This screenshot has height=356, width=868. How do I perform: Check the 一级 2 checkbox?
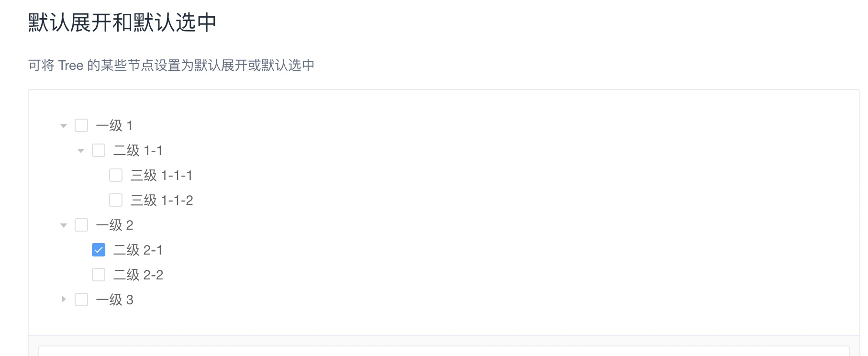[x=81, y=225]
